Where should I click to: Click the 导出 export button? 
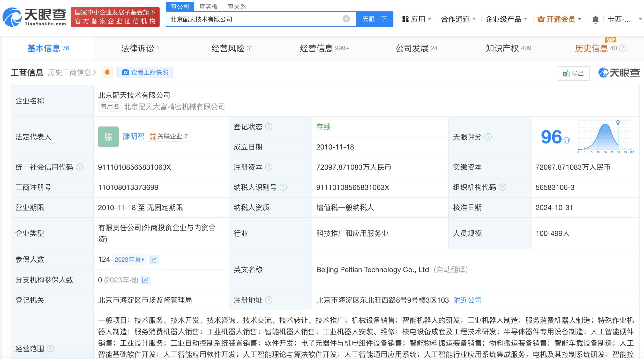pyautogui.click(x=573, y=73)
